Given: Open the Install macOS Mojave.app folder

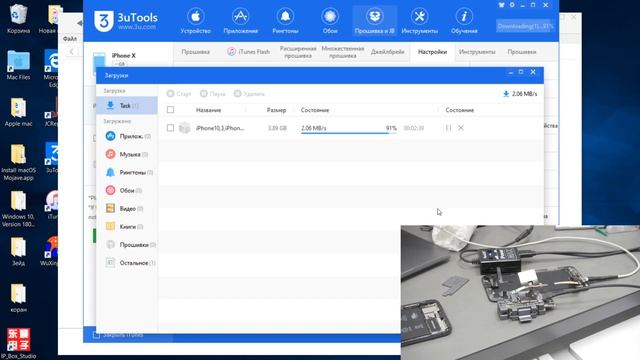Looking at the screenshot, I should tap(18, 162).
